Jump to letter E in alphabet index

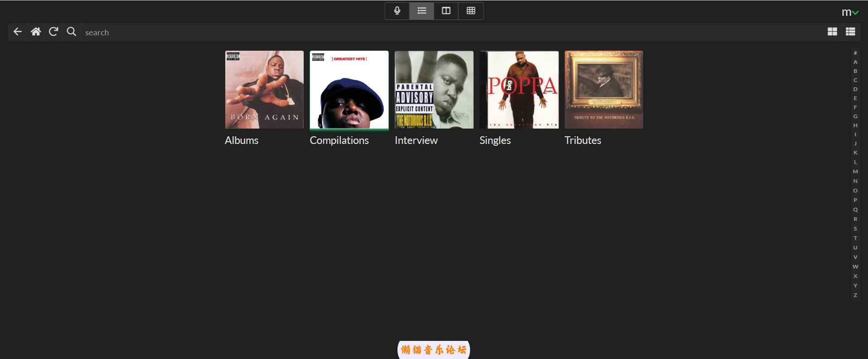(x=855, y=98)
